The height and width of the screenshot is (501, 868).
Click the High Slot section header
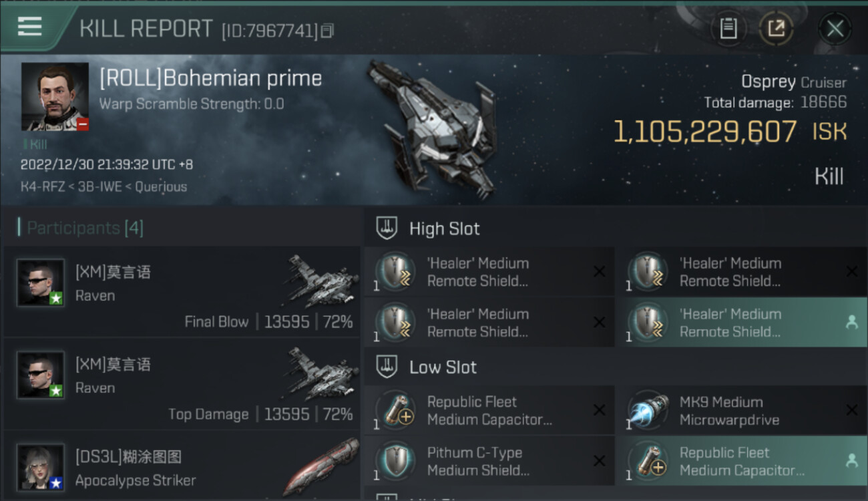pyautogui.click(x=444, y=228)
